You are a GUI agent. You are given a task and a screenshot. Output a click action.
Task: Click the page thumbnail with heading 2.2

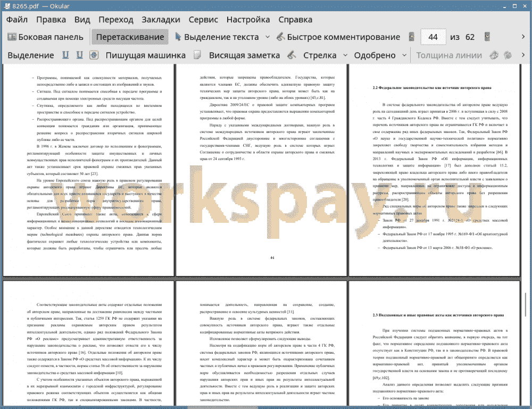pyautogui.click(x=434, y=170)
